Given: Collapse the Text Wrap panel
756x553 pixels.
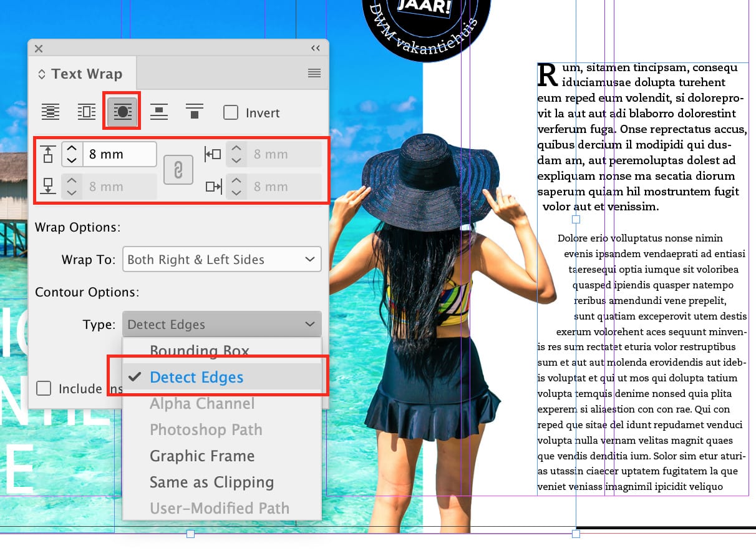Looking at the screenshot, I should pyautogui.click(x=315, y=47).
